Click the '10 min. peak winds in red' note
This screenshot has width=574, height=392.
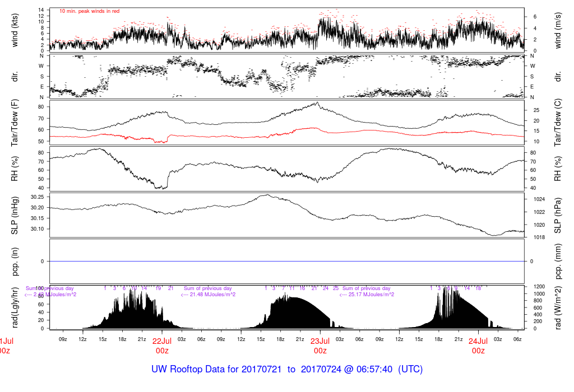click(89, 11)
